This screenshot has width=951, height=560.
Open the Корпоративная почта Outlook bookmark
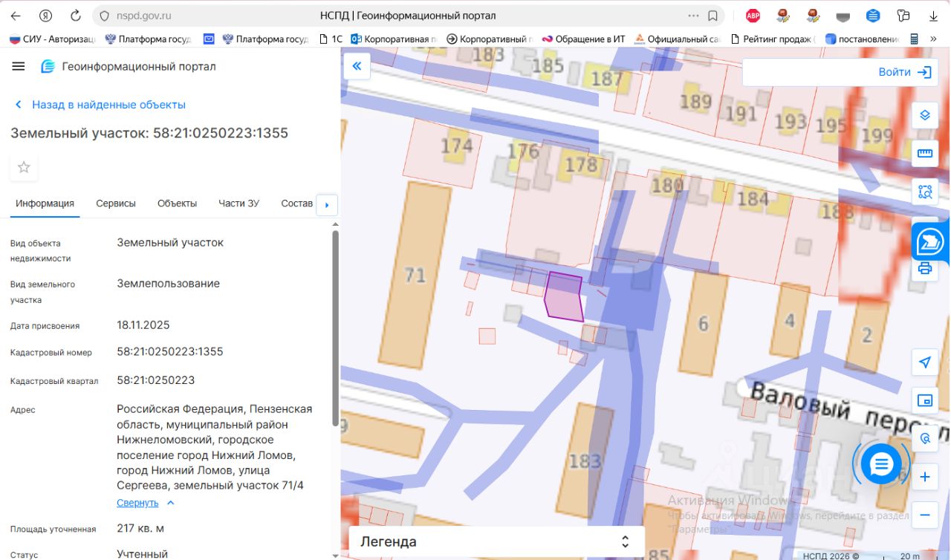[x=393, y=39]
